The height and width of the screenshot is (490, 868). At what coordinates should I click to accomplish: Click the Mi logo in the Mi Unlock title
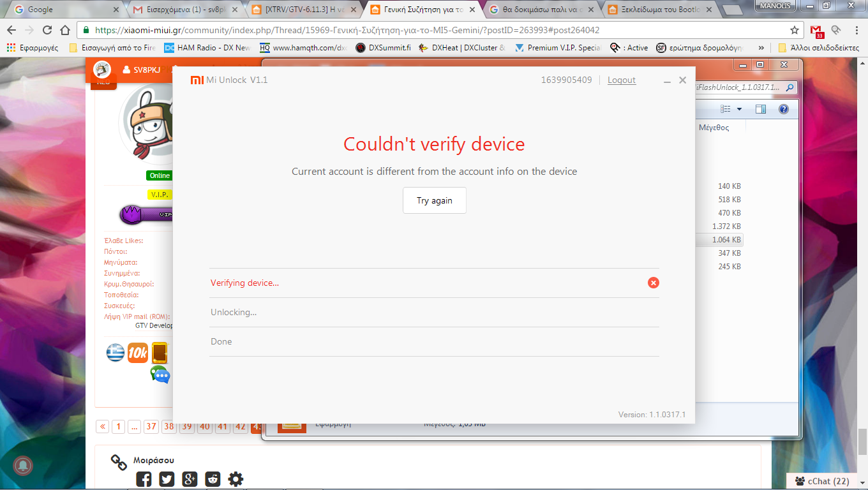197,80
